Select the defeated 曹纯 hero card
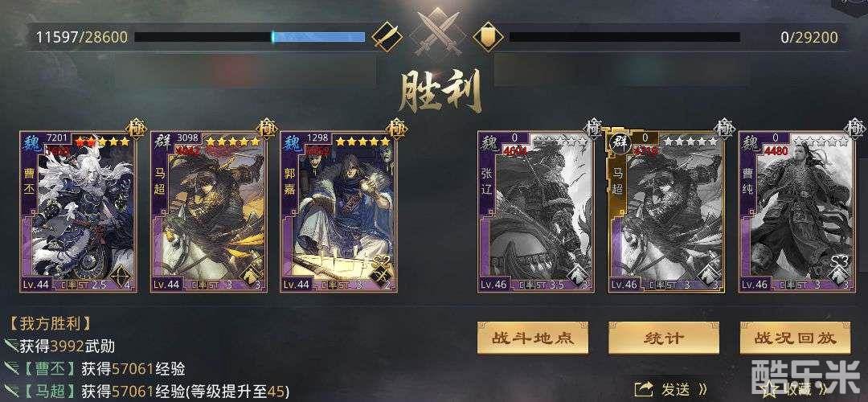This screenshot has height=402, width=868. [x=797, y=211]
